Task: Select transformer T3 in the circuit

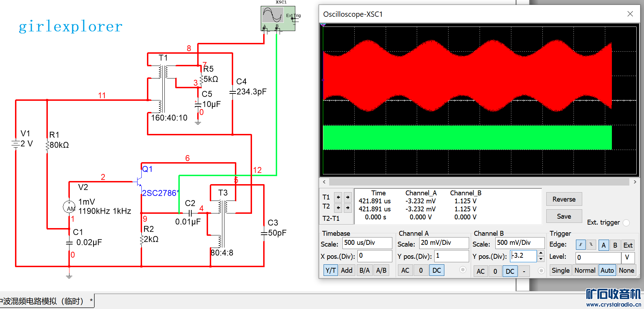Action: [x=223, y=223]
